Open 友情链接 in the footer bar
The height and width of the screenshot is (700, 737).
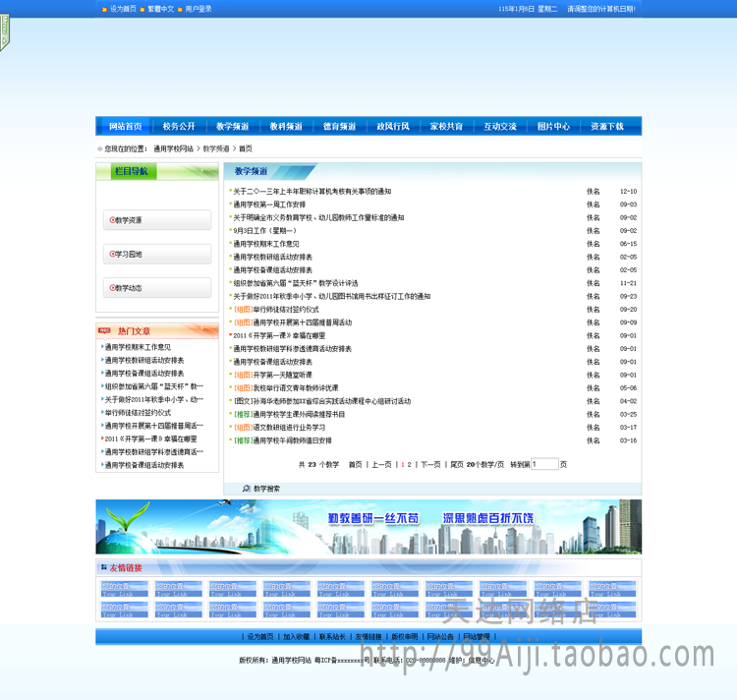pos(368,636)
